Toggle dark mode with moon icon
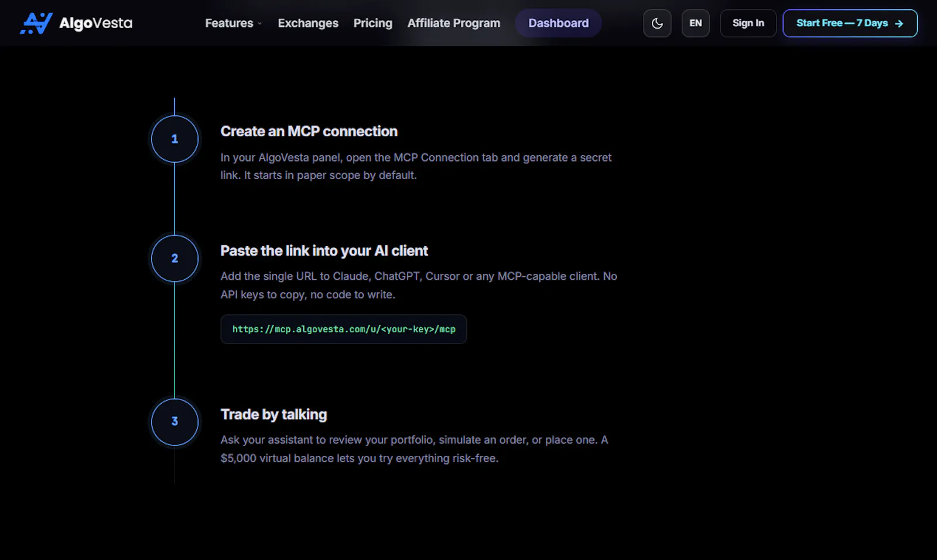 657,23
